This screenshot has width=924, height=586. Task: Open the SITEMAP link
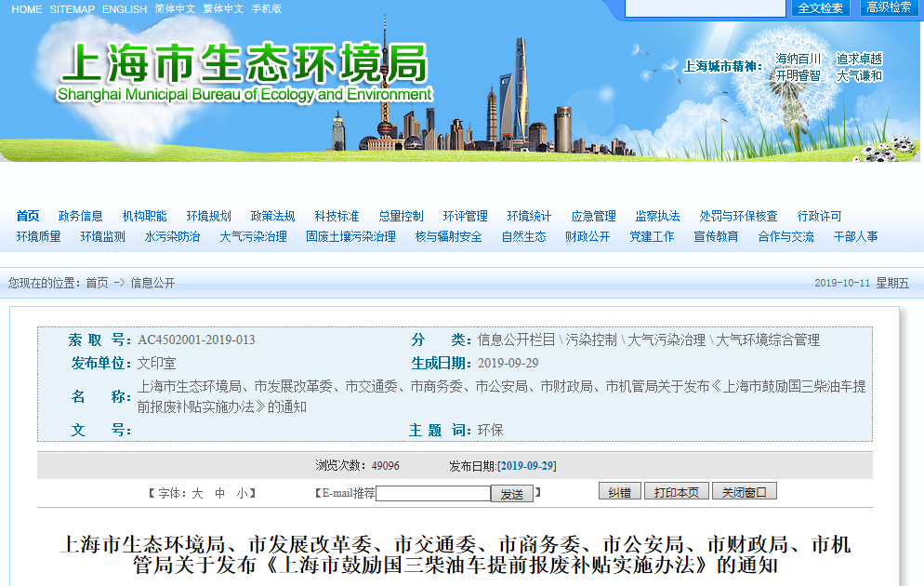pyautogui.click(x=72, y=9)
